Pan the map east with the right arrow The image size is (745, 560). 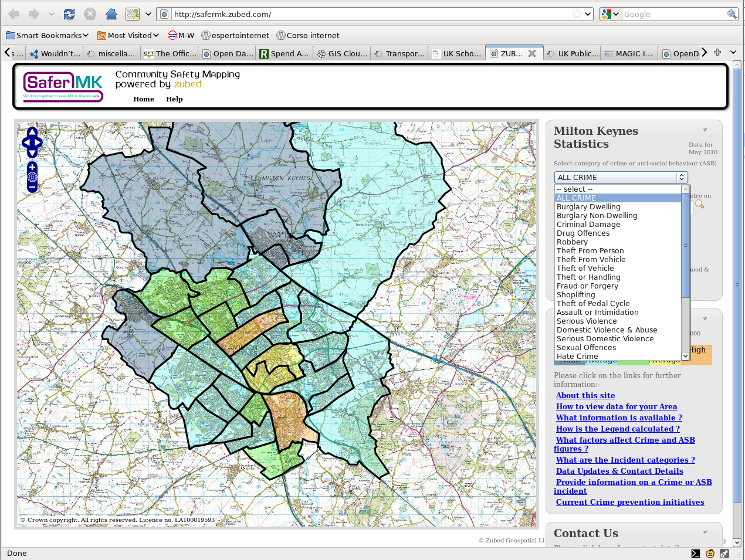pos(38,142)
